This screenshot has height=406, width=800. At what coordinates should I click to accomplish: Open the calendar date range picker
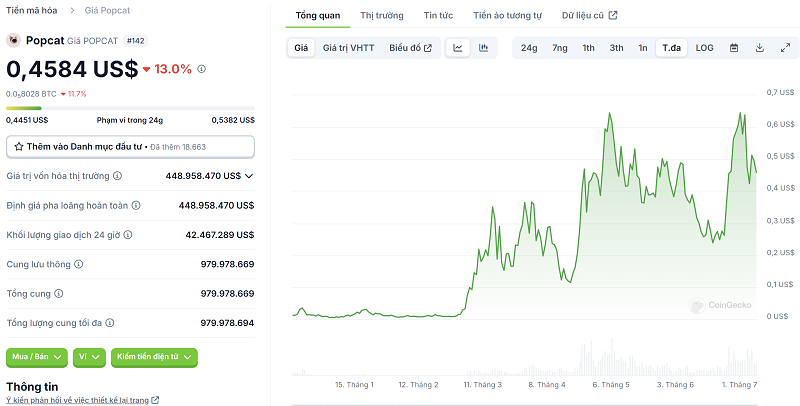(x=734, y=48)
